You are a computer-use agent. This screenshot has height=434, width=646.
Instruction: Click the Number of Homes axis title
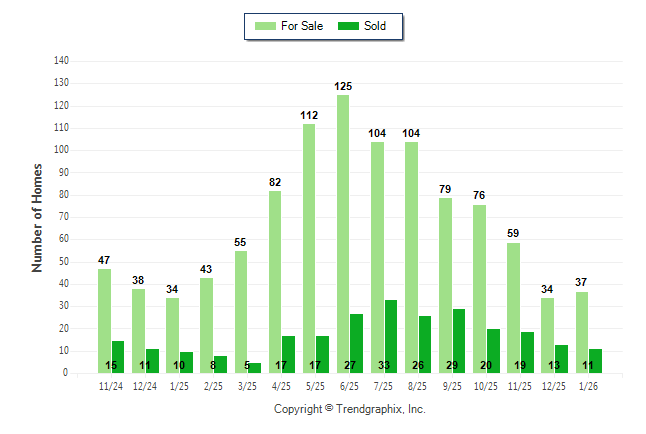[37, 217]
